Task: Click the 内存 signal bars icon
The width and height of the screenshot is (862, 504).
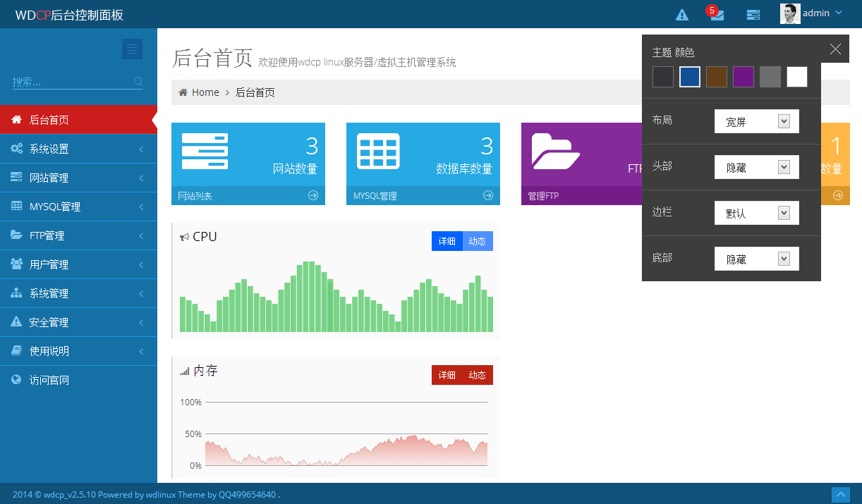Action: click(185, 371)
